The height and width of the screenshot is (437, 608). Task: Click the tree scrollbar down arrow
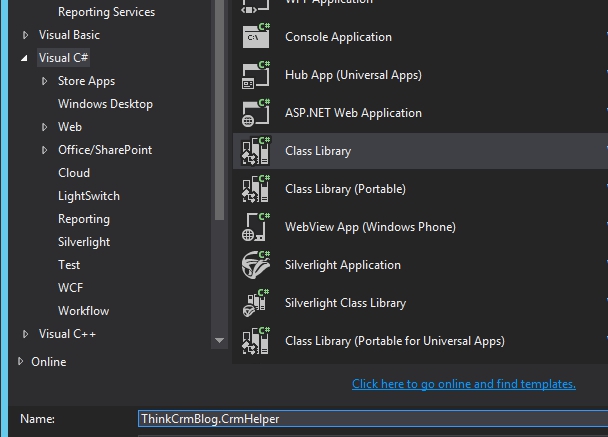click(x=219, y=340)
